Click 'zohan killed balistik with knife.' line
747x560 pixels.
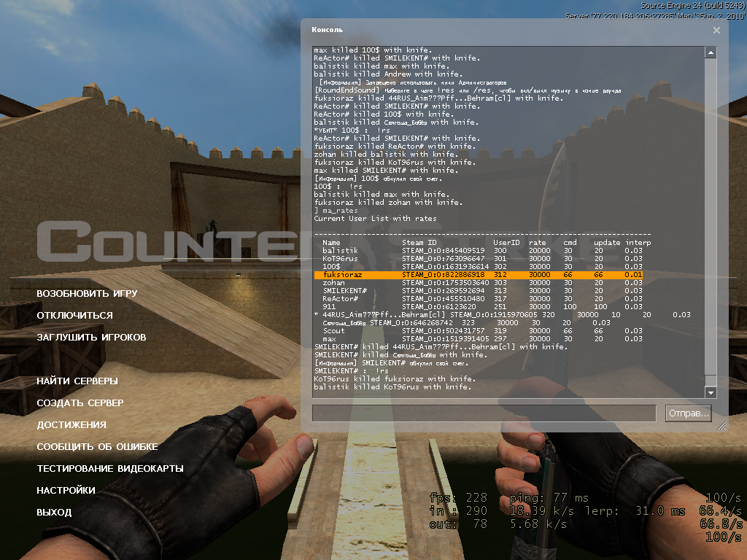(x=386, y=155)
